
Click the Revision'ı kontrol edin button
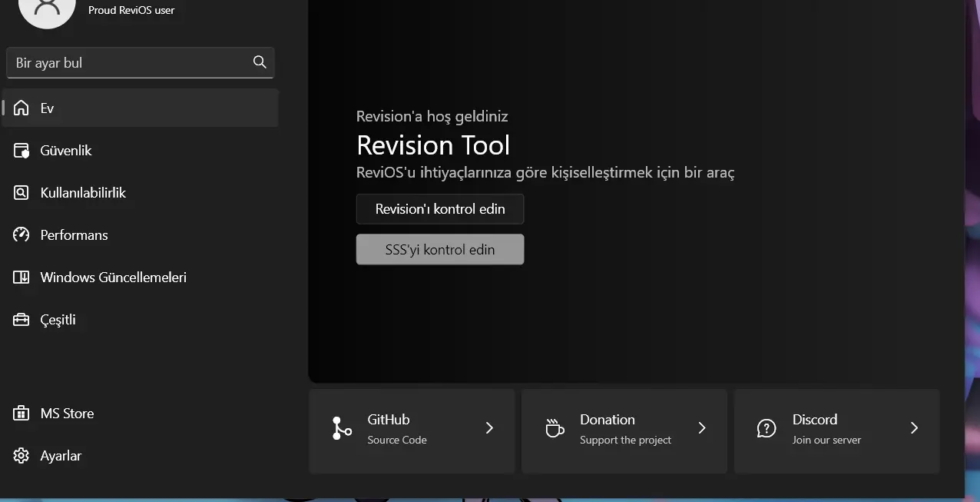pyautogui.click(x=440, y=209)
